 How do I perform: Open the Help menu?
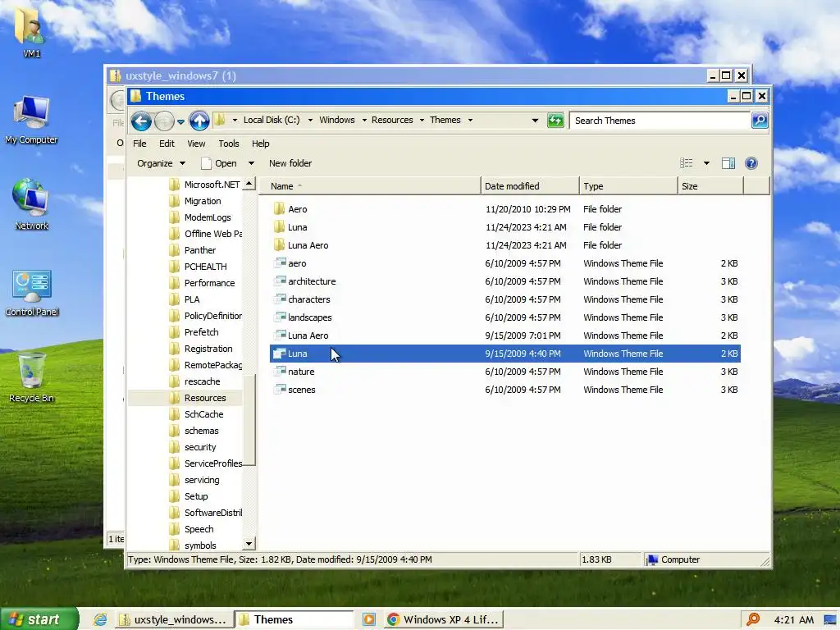click(x=260, y=144)
